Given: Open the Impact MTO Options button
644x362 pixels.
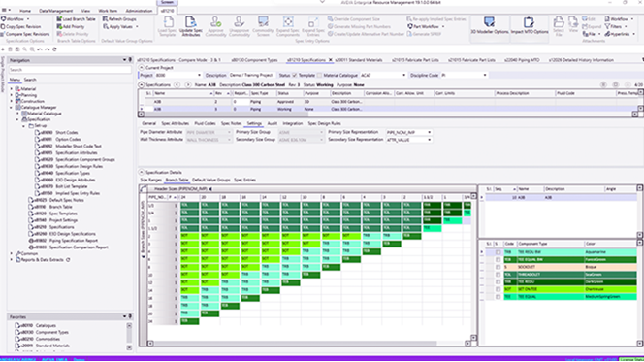Looking at the screenshot, I should tap(529, 25).
